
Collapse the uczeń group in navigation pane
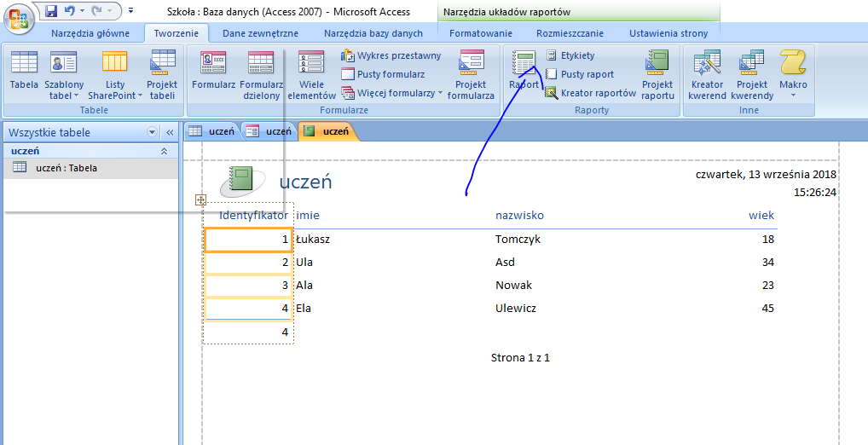pyautogui.click(x=164, y=151)
